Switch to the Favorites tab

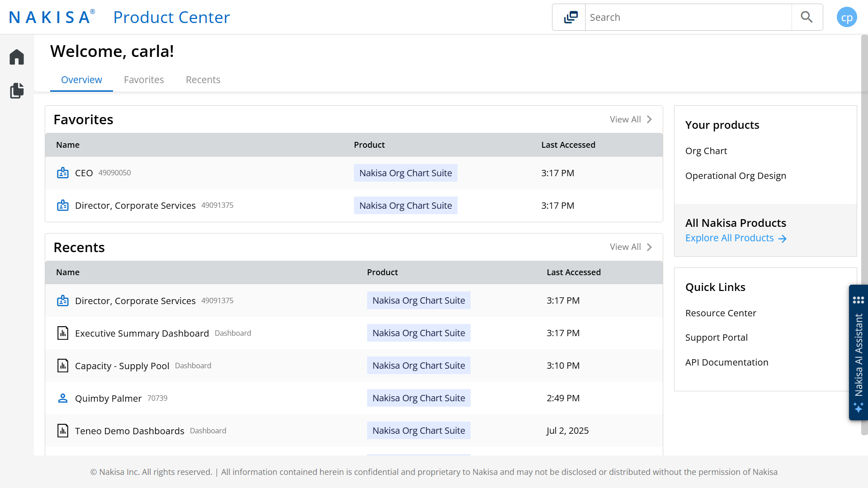tap(144, 80)
